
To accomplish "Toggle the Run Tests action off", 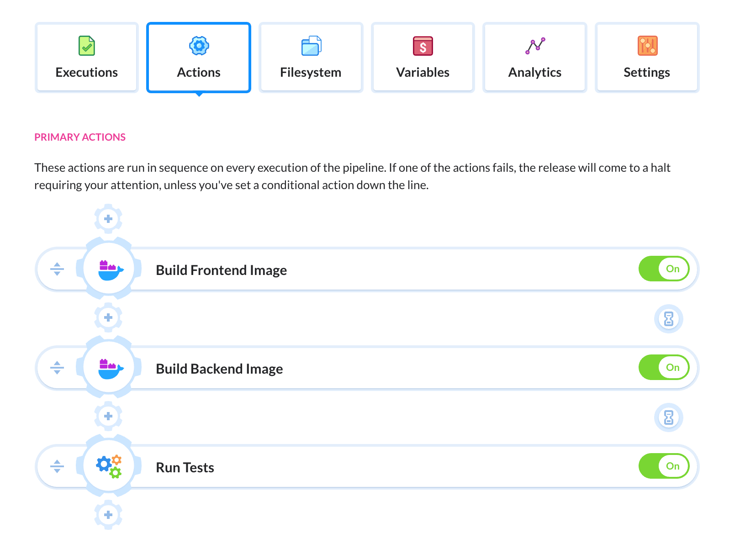I will pos(663,466).
